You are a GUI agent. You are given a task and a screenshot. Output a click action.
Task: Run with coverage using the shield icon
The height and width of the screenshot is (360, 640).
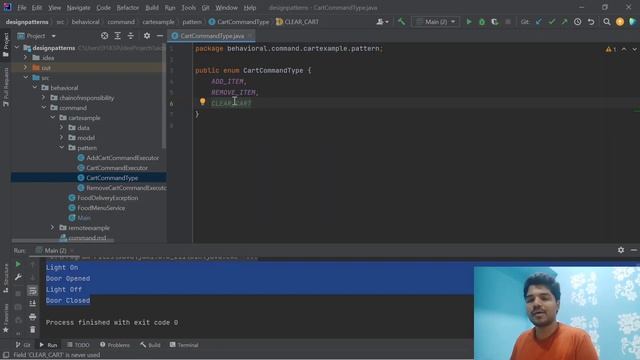click(495, 22)
